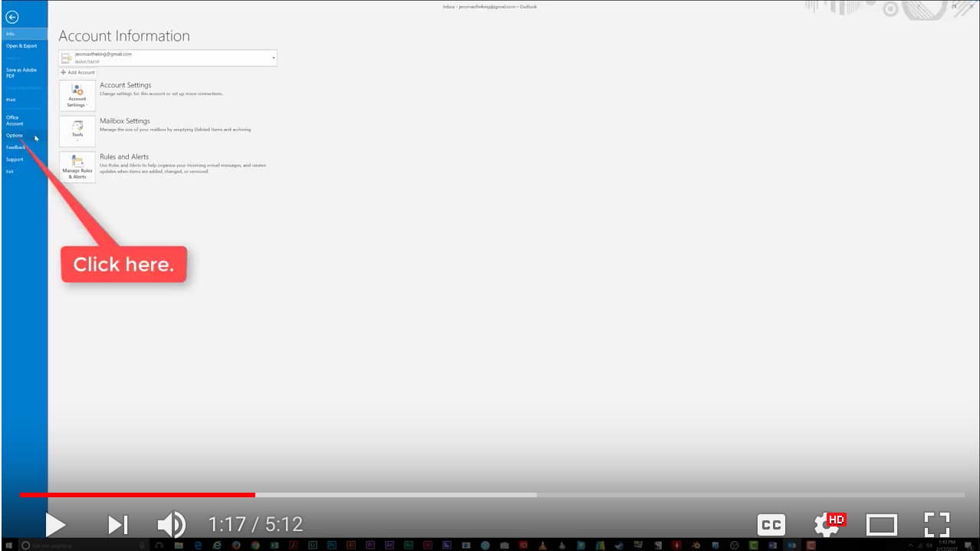Image resolution: width=980 pixels, height=551 pixels.
Task: Skip to the next video
Action: coord(117,525)
